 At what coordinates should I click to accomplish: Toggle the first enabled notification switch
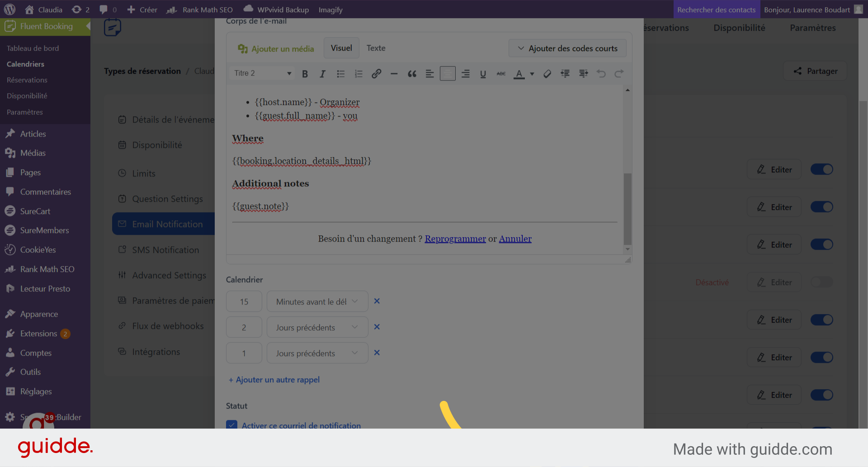821,169
